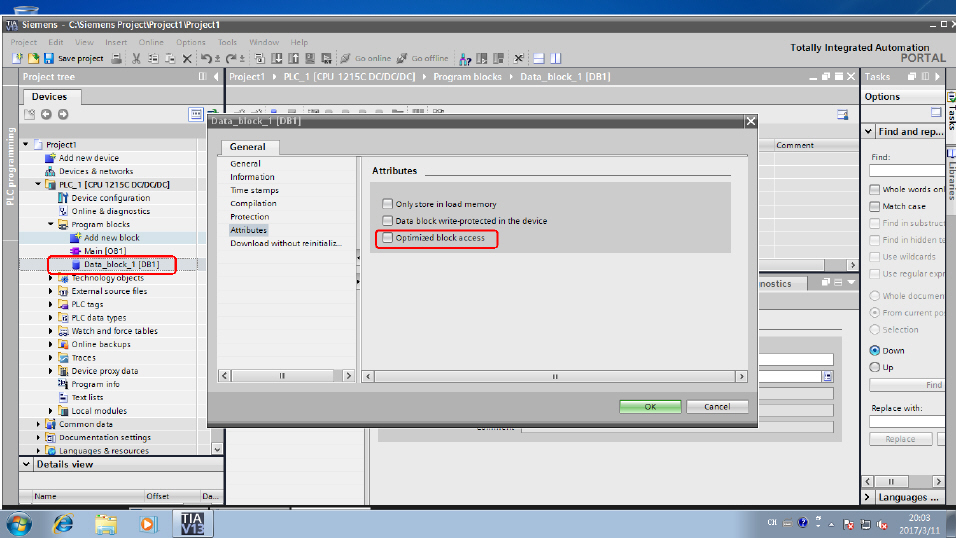This screenshot has width=956, height=538.
Task: Click the Cut scissors icon
Action: [x=136, y=59]
